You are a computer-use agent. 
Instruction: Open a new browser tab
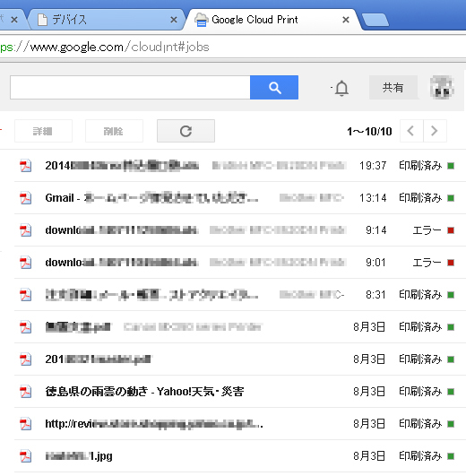pyautogui.click(x=375, y=20)
